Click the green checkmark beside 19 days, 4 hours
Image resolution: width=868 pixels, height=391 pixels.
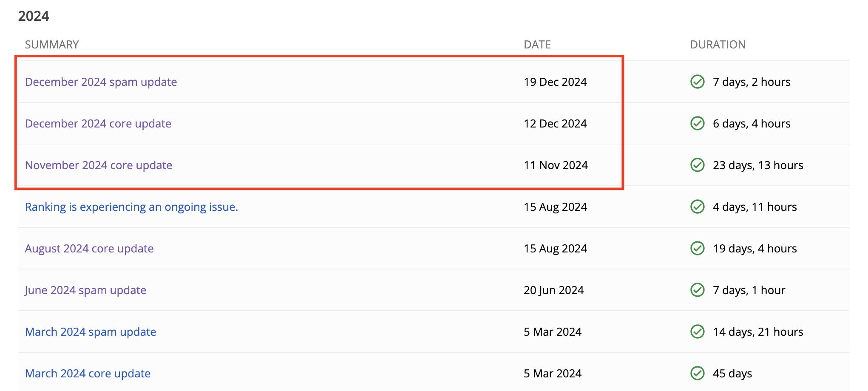pyautogui.click(x=697, y=248)
